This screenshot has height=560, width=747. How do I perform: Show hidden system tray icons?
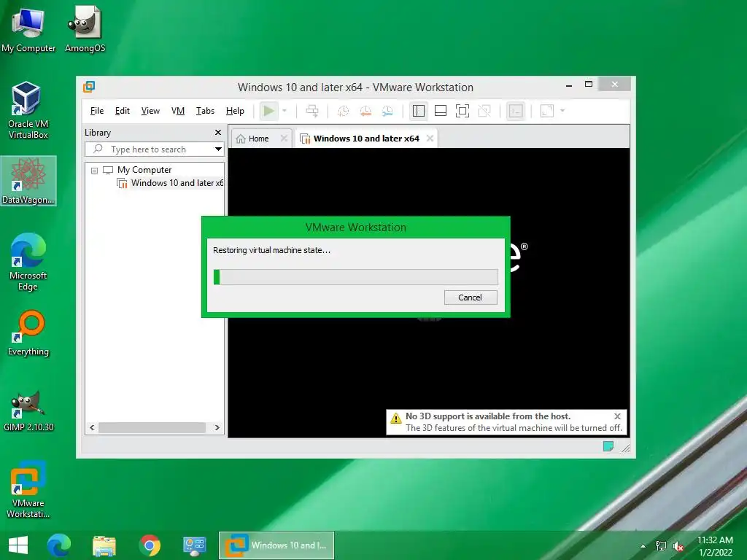pyautogui.click(x=643, y=546)
